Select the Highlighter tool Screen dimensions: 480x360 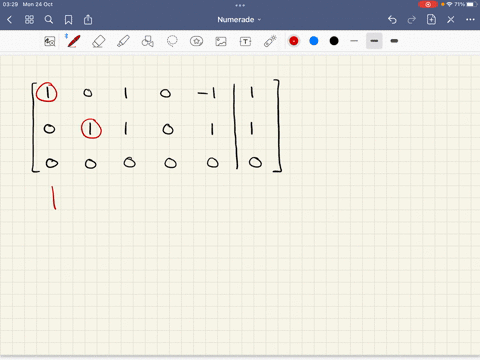pos(123,41)
